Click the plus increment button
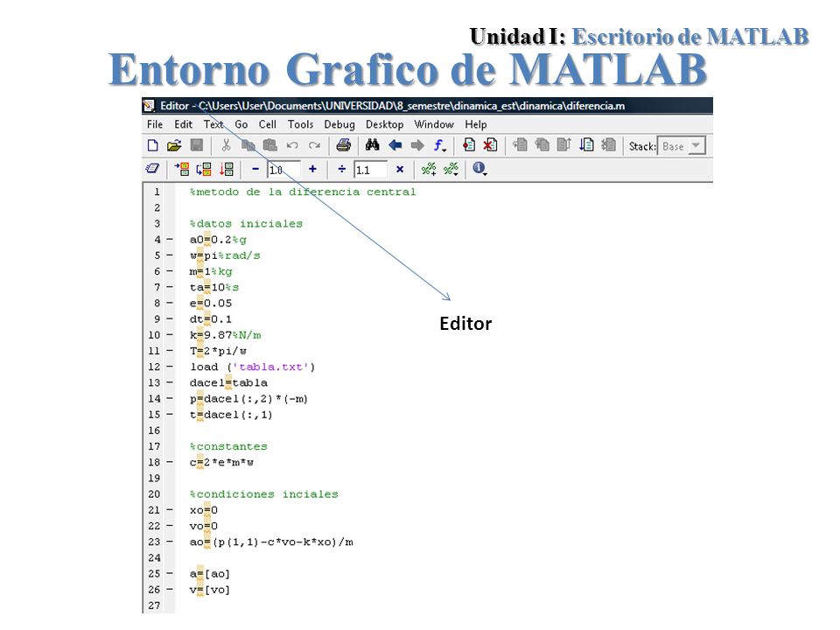 (313, 169)
